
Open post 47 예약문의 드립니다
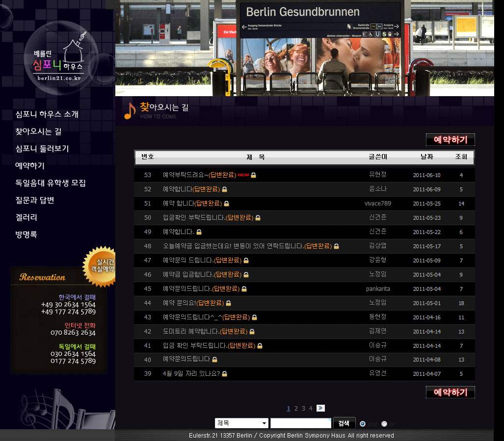coord(202,260)
